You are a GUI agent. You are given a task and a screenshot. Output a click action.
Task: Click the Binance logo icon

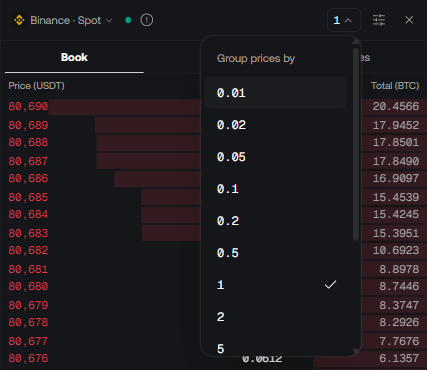[19, 20]
